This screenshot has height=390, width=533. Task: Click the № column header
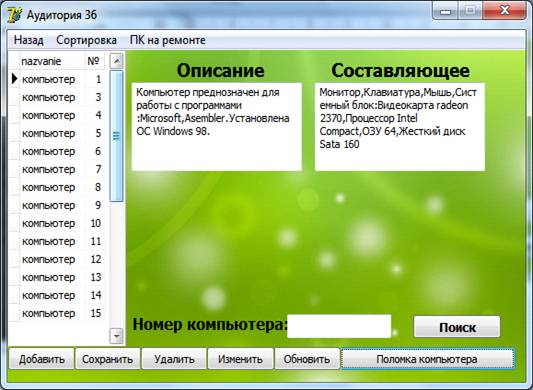click(94, 61)
